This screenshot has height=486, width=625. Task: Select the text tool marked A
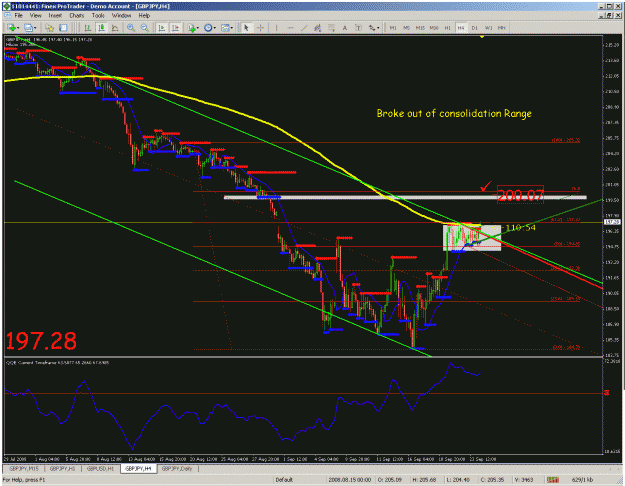point(345,28)
